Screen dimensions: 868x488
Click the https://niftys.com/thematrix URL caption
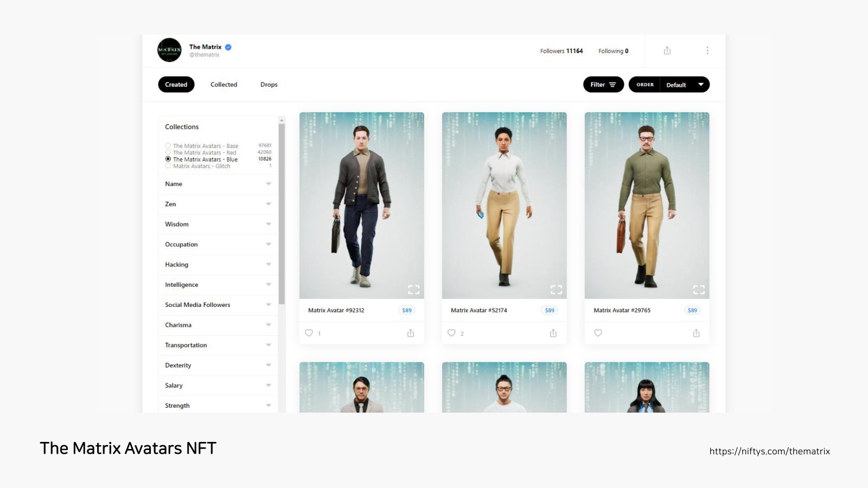[770, 451]
